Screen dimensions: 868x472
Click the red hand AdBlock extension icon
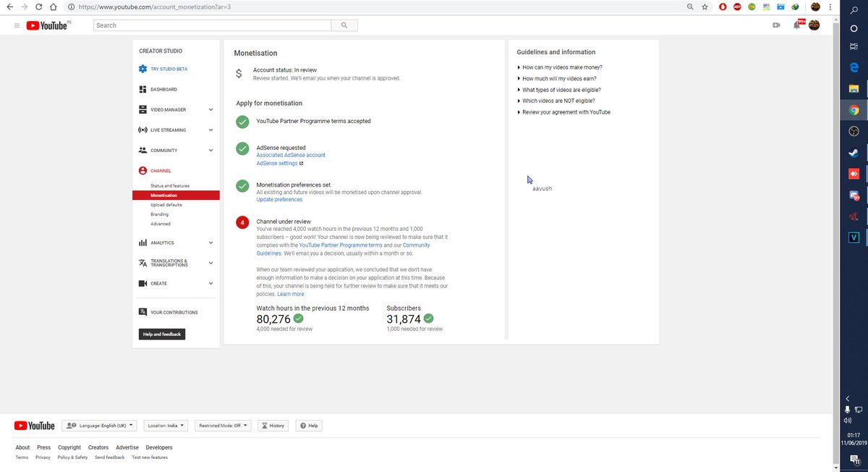(723, 7)
